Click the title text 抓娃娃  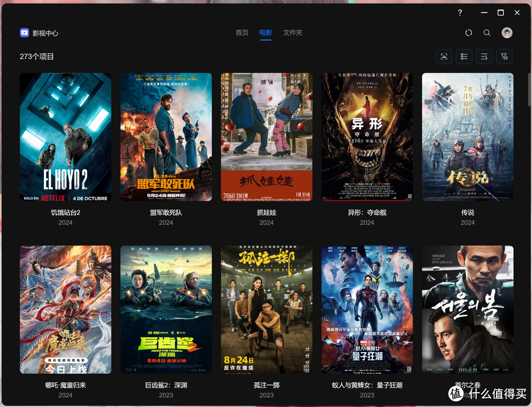[266, 212]
